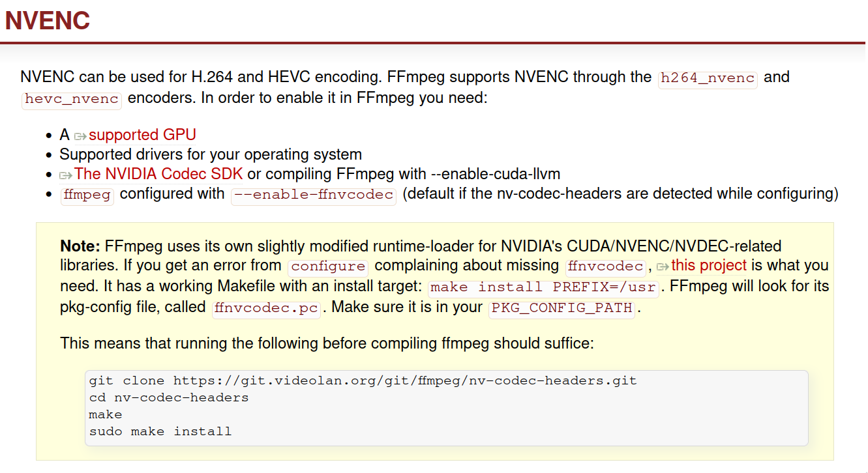Open 'The NVIDIA Codec SDK' link

click(x=158, y=174)
